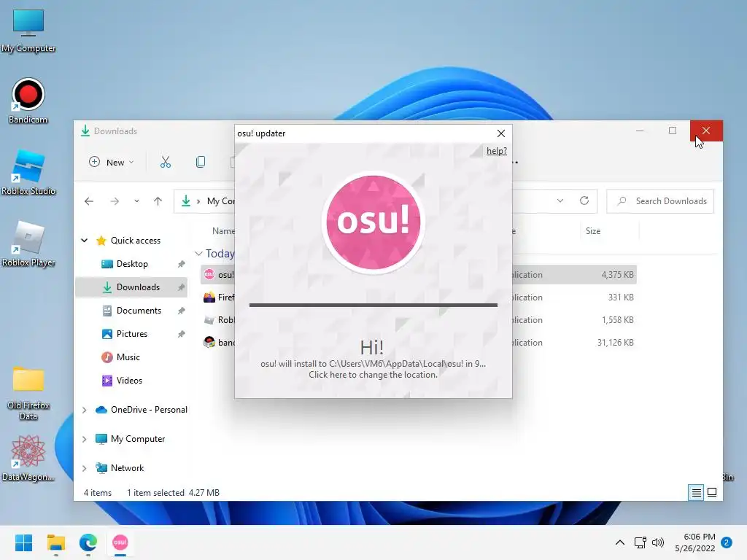Open address bar history dropdown
Screen dimensions: 747x560
(x=560, y=201)
